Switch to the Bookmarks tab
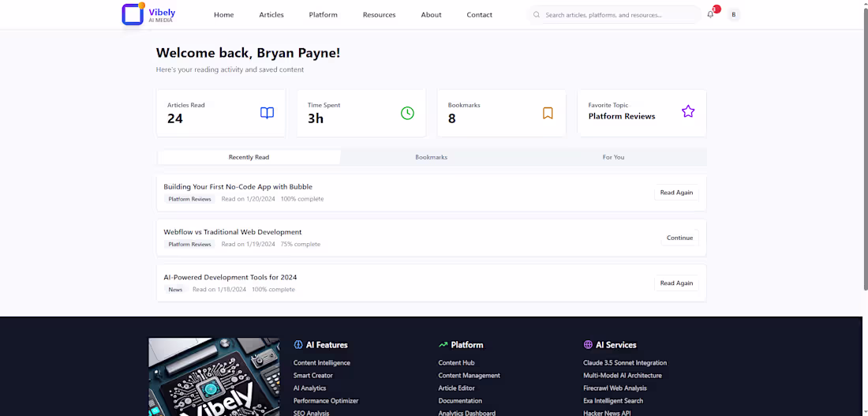The width and height of the screenshot is (868, 416). [431, 157]
